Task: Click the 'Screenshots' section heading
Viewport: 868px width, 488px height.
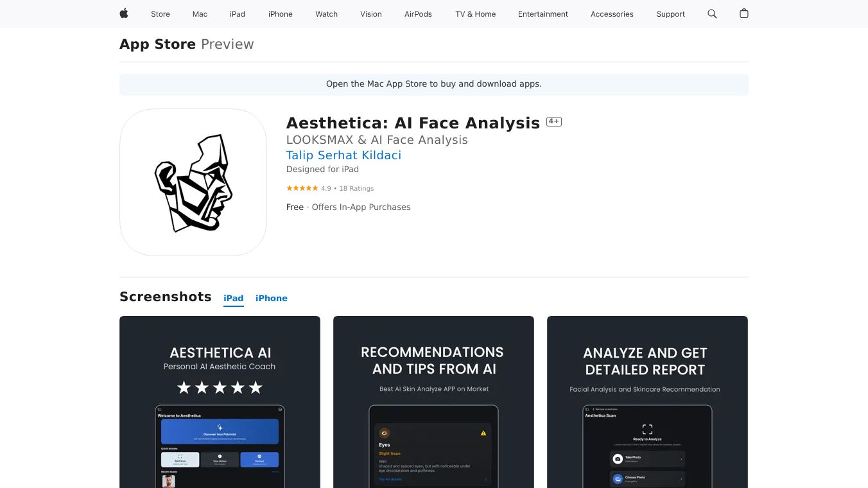Action: tap(166, 297)
